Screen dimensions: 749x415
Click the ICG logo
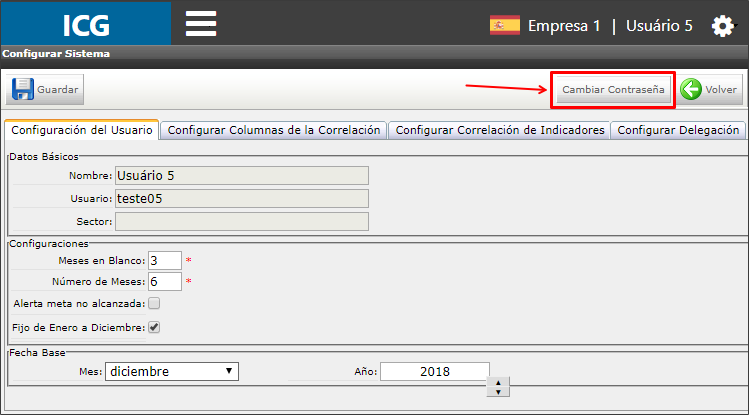click(86, 24)
